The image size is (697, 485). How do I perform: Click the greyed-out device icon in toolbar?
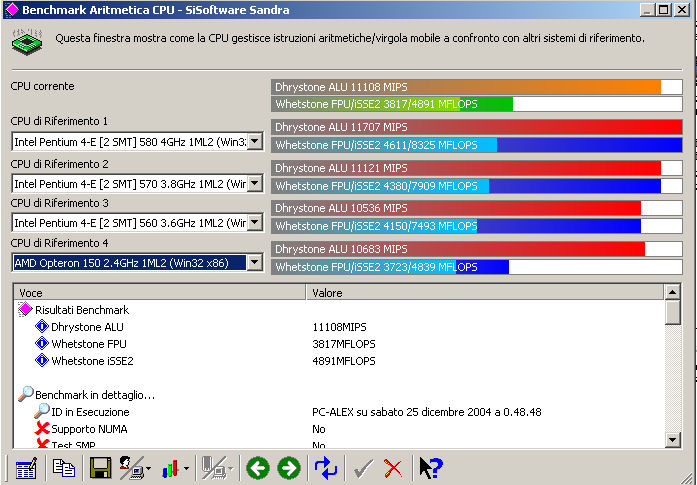pos(214,468)
